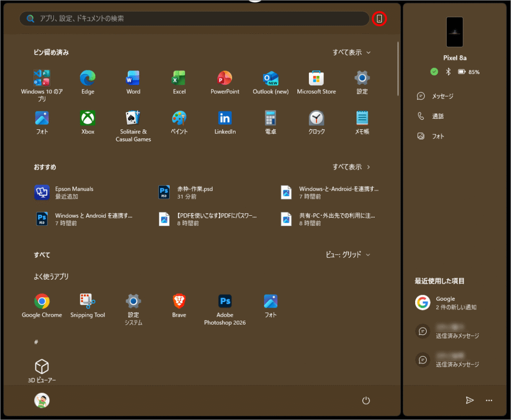Click the Start menu vertical scrollbar
This screenshot has width=511, height=420.
click(398, 69)
